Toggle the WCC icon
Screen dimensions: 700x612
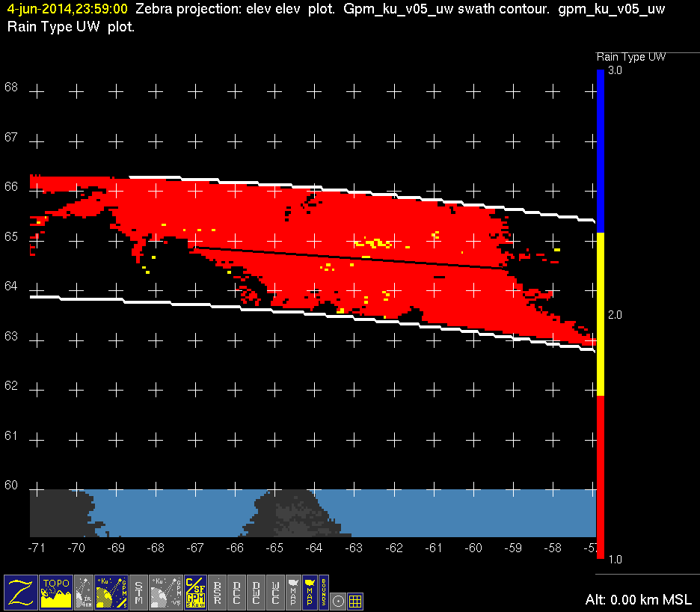click(275, 593)
